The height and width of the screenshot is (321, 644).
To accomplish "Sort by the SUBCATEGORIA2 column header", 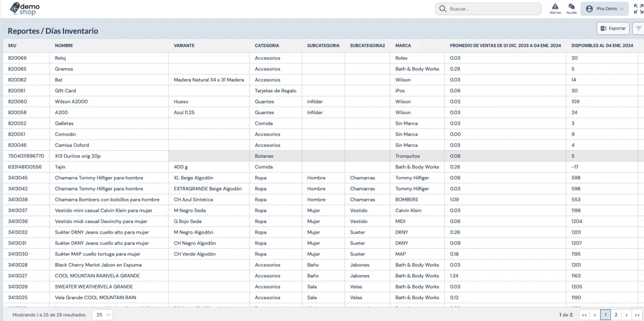I will coord(368,46).
